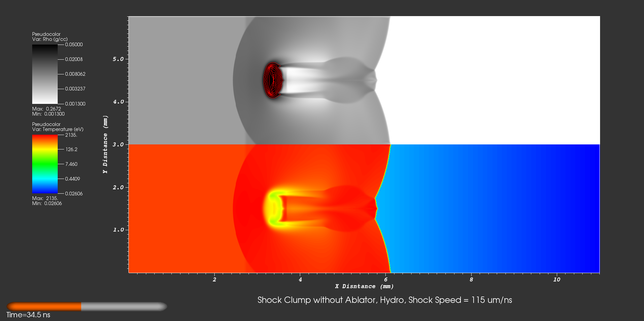Screen dimensions: 644x321
Task: Click the 126.2 tick on temperature legend
Action: point(71,149)
